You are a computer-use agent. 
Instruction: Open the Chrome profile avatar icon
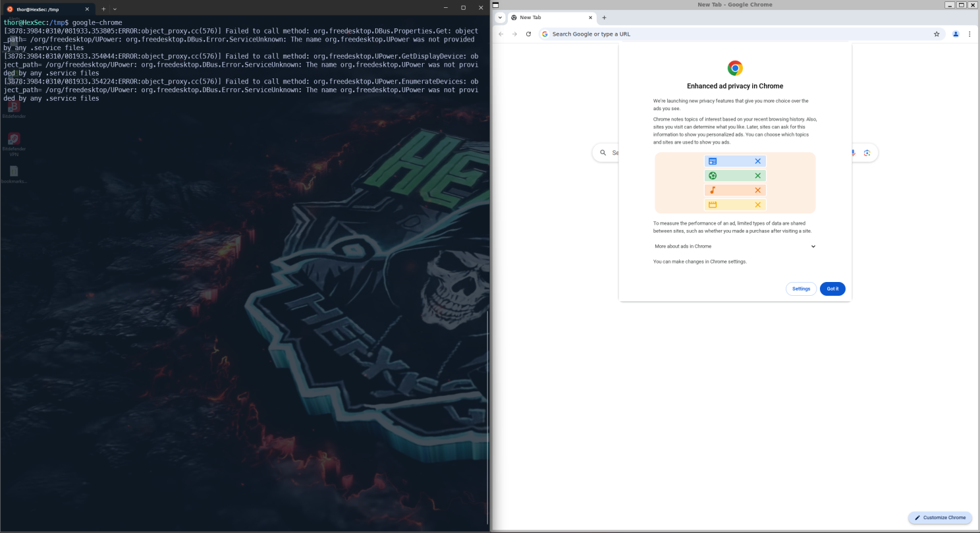coord(956,34)
